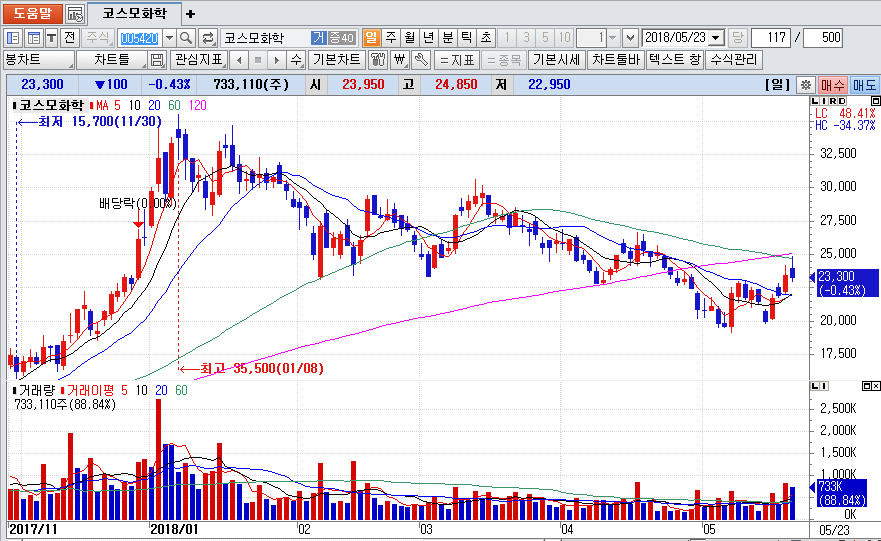Expand the stock code dropdown arrow
Screen dimensions: 881x541
[168, 37]
